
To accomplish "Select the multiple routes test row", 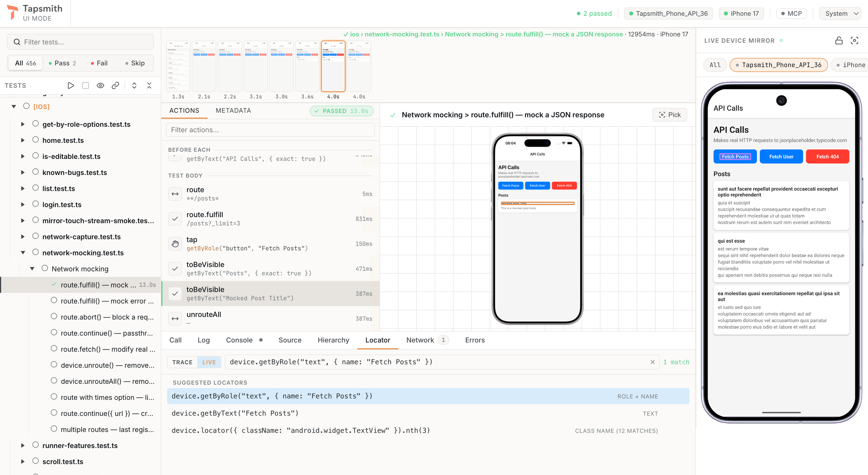I will 81,430.
